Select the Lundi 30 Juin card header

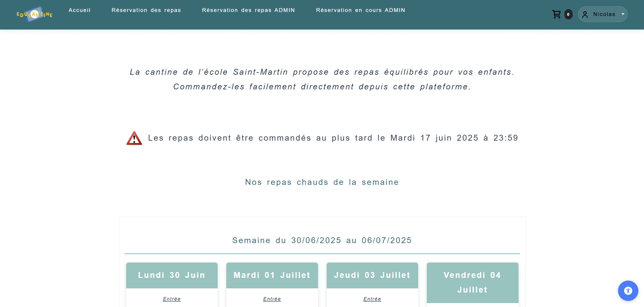[x=172, y=275]
